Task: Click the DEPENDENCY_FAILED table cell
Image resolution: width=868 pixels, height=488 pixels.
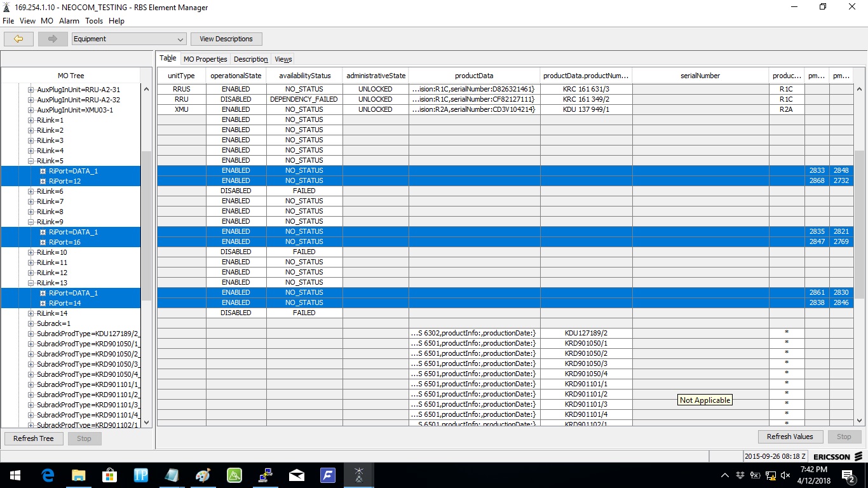Action: (304, 99)
